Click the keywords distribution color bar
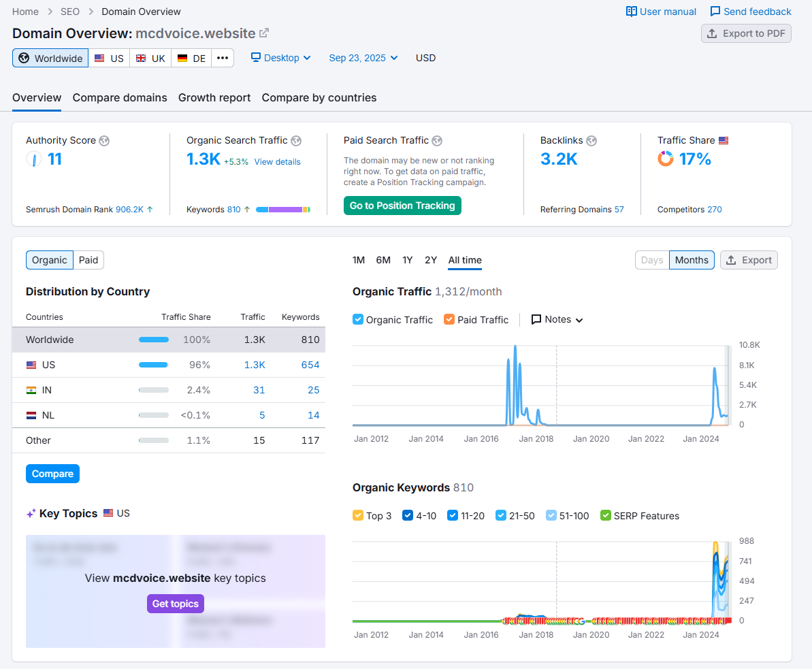 tap(282, 210)
